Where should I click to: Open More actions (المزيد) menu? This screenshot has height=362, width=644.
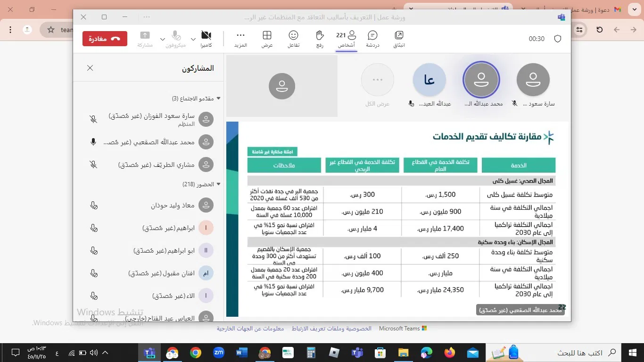pos(240,39)
